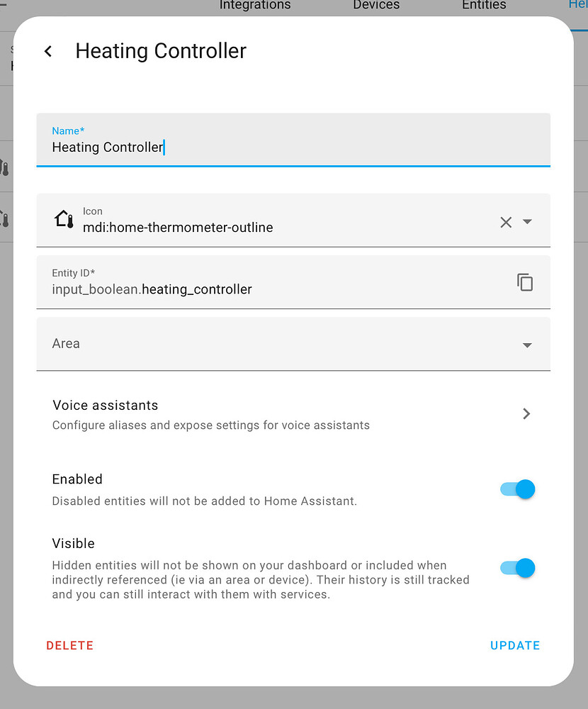
Task: Expand the Icon selection dropdown
Action: point(528,222)
